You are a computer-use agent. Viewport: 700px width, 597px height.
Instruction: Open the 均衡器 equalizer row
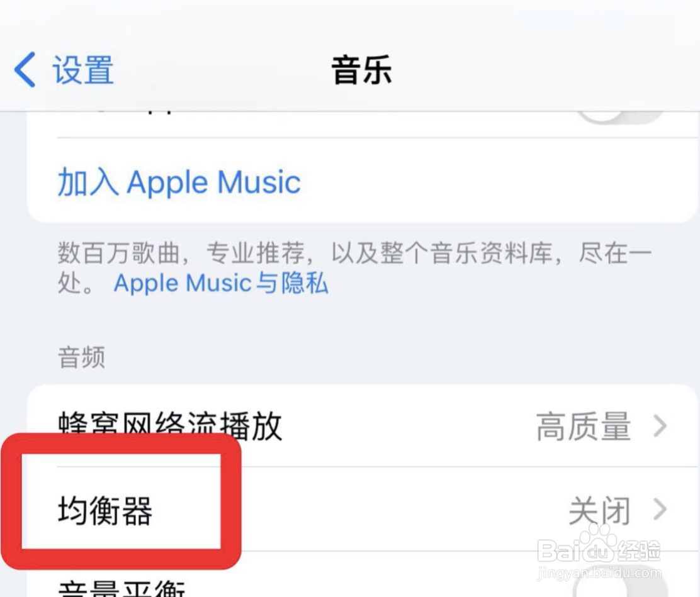tap(362, 510)
